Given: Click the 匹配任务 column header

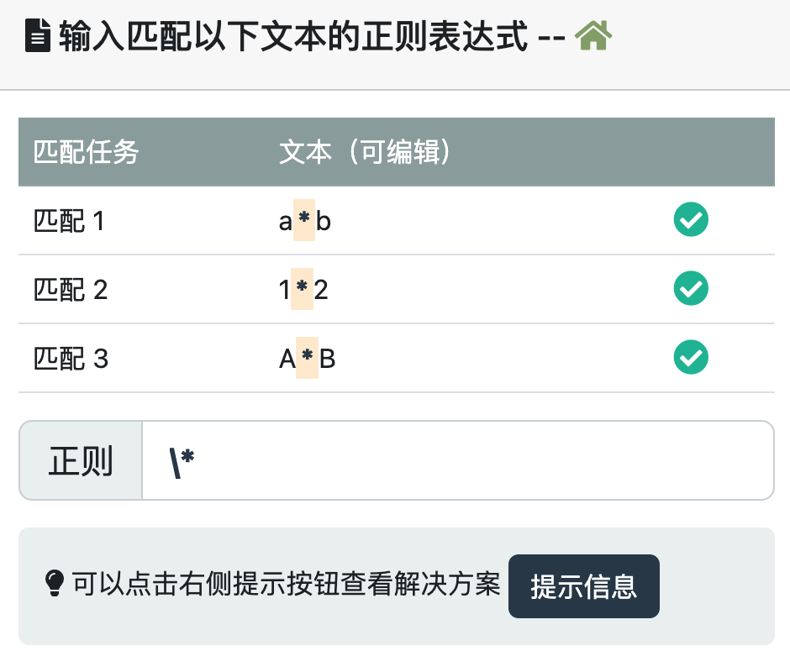Looking at the screenshot, I should [86, 153].
